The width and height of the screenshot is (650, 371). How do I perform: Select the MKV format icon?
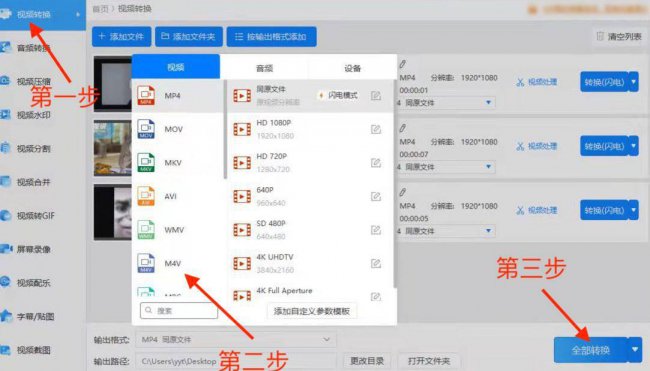[x=146, y=162]
